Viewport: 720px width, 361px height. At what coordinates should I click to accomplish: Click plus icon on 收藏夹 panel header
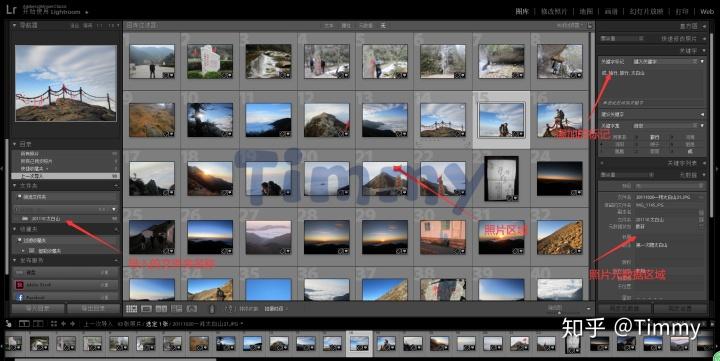click(x=116, y=229)
